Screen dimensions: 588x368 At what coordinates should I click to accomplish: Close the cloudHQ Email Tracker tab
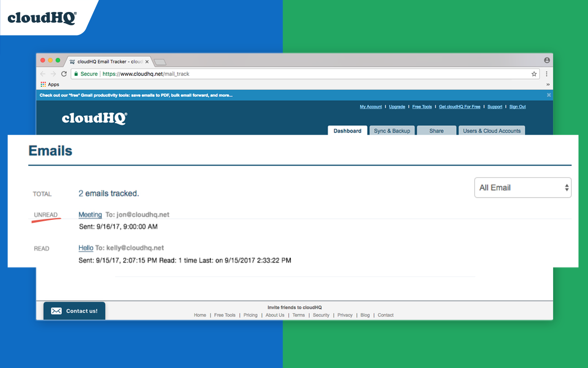click(x=147, y=62)
